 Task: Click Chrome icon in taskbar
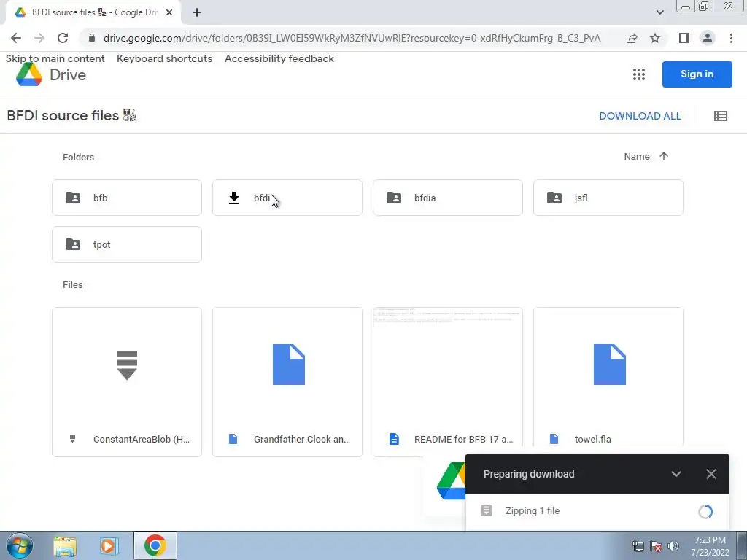tap(155, 545)
